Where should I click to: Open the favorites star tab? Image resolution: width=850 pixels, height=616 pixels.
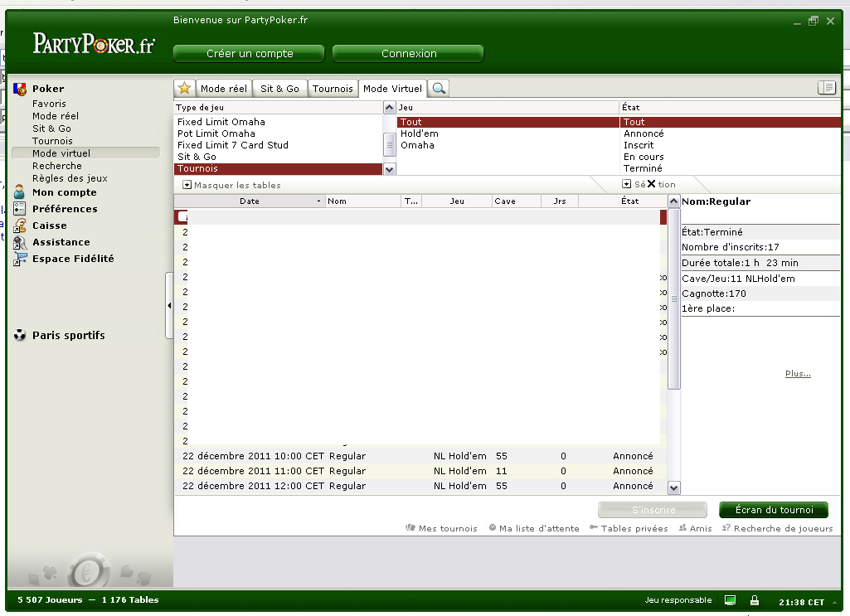pyautogui.click(x=184, y=89)
